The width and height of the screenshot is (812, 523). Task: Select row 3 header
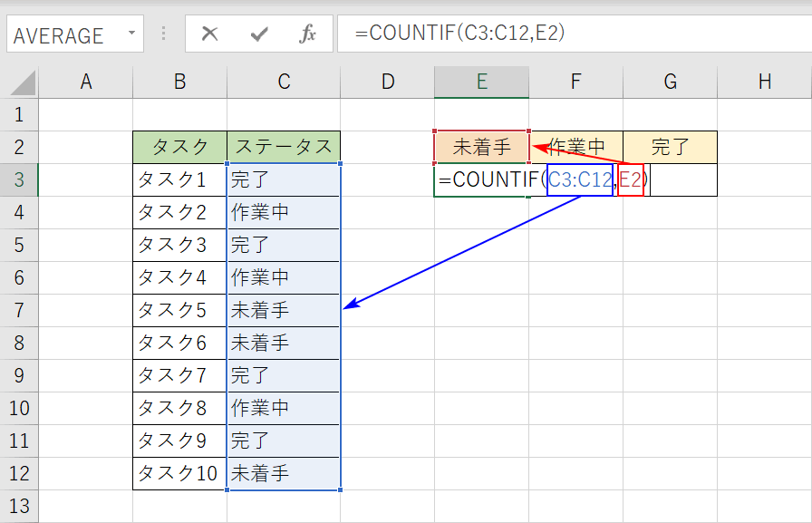click(x=20, y=179)
